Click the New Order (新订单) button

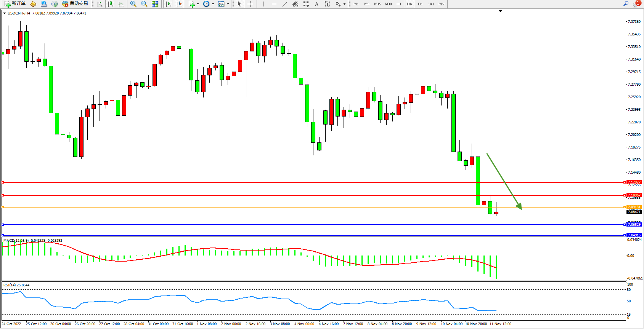(x=15, y=4)
